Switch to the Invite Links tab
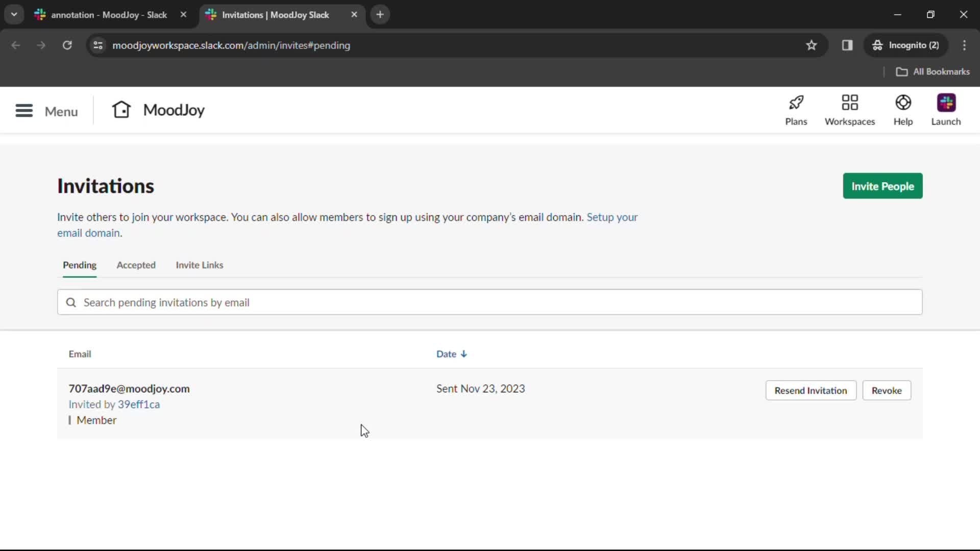The height and width of the screenshot is (551, 980). tap(199, 264)
